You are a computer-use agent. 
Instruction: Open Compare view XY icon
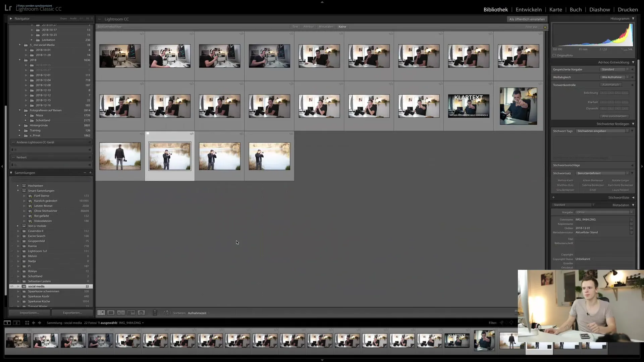tap(121, 313)
